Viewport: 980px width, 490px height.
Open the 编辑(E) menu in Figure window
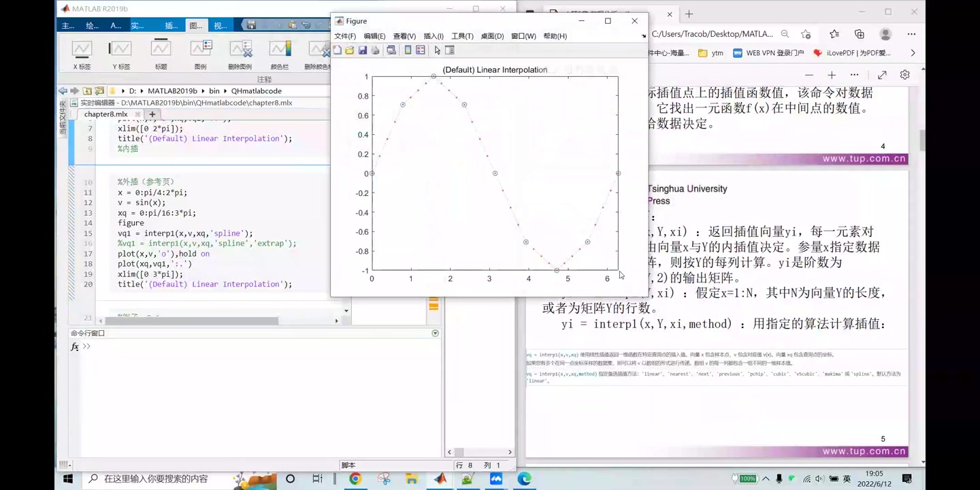pos(374,36)
